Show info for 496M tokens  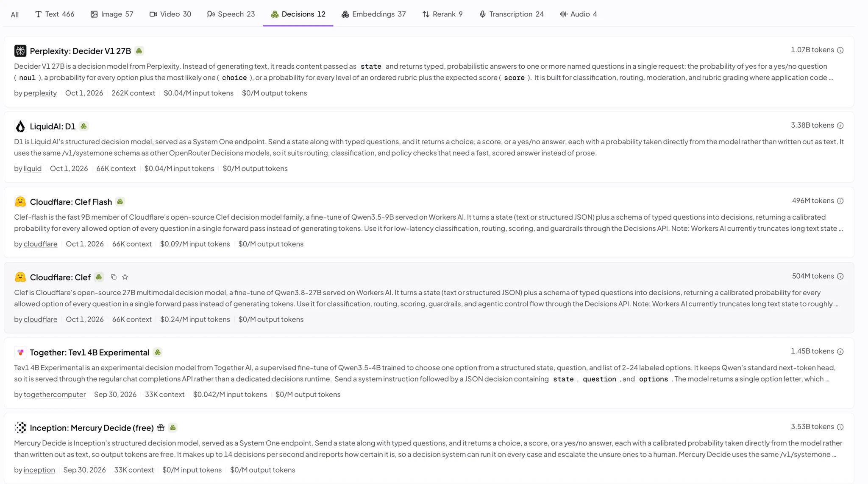840,201
